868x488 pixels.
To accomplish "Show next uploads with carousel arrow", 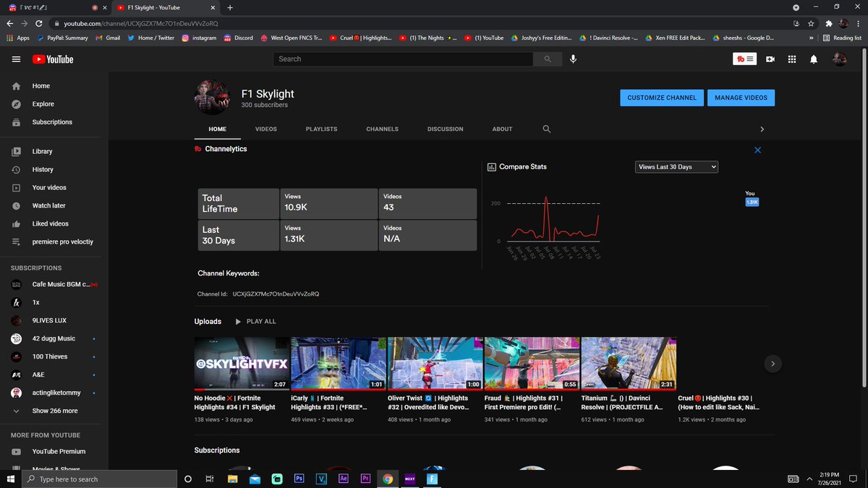I will (773, 364).
